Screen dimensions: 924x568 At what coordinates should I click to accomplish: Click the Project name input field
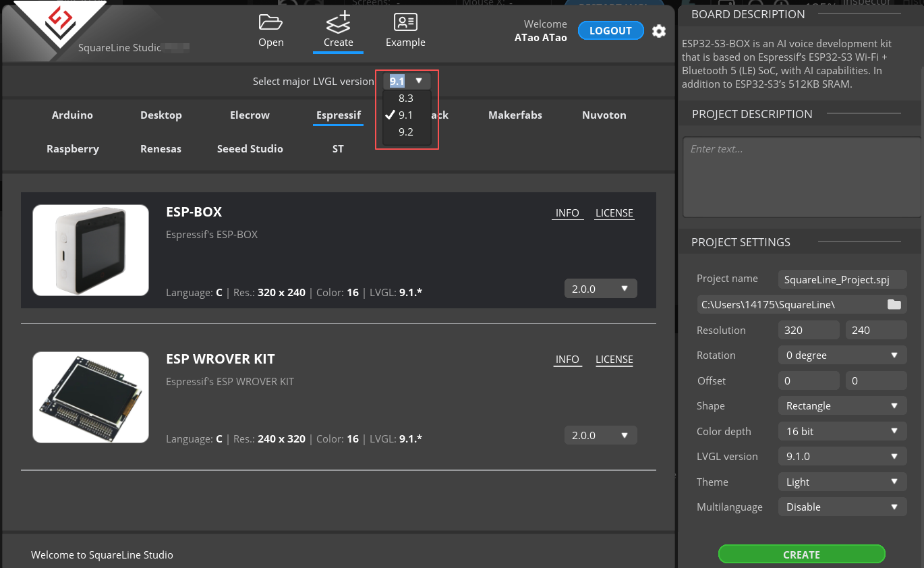(x=842, y=279)
